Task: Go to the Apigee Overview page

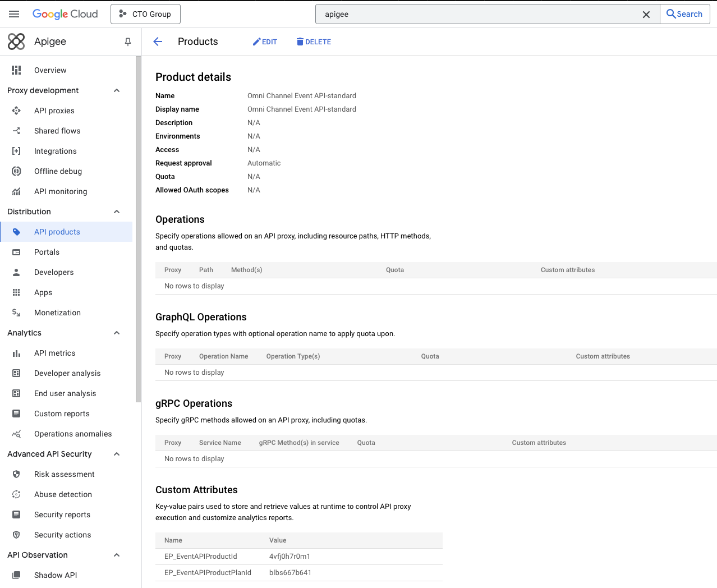Action: 50,70
